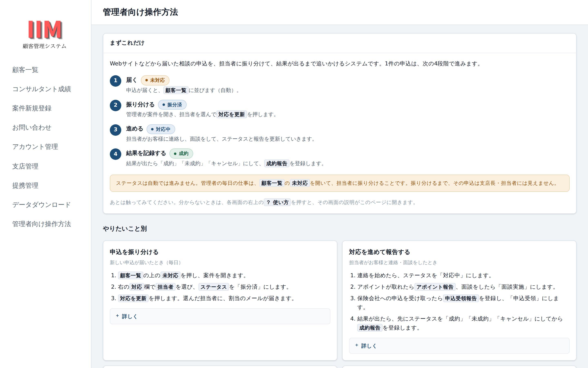The width and height of the screenshot is (588, 368).
Task: Go to 案件新規登録
Action: pyautogui.click(x=32, y=108)
